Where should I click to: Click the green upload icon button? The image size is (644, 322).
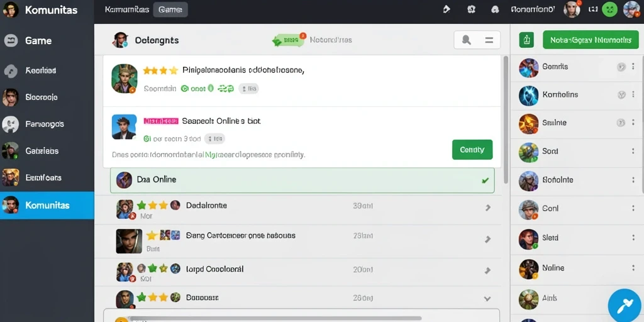(x=526, y=40)
